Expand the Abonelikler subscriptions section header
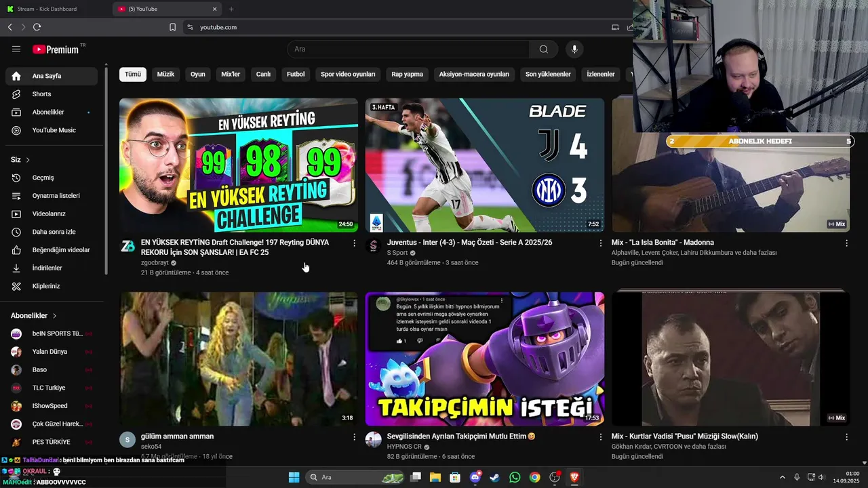This screenshot has width=868, height=488. 34,316
